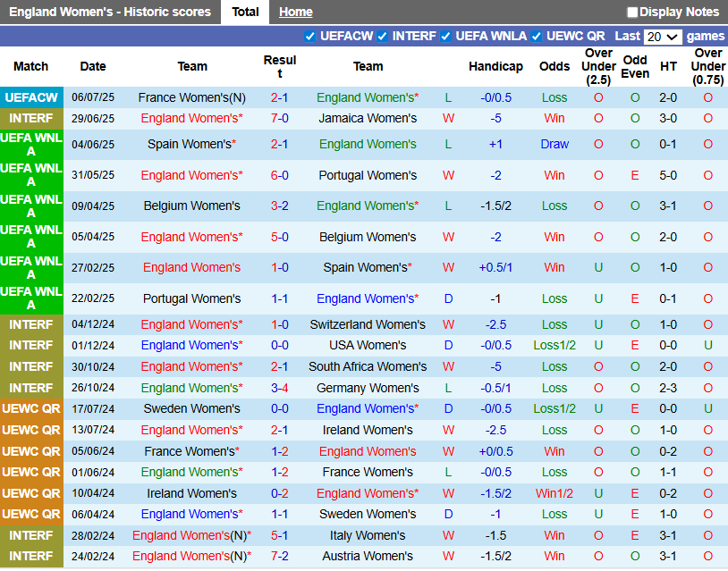Uncheck the UEFA WNLA competition filter
Image resolution: width=728 pixels, height=571 pixels.
click(445, 36)
